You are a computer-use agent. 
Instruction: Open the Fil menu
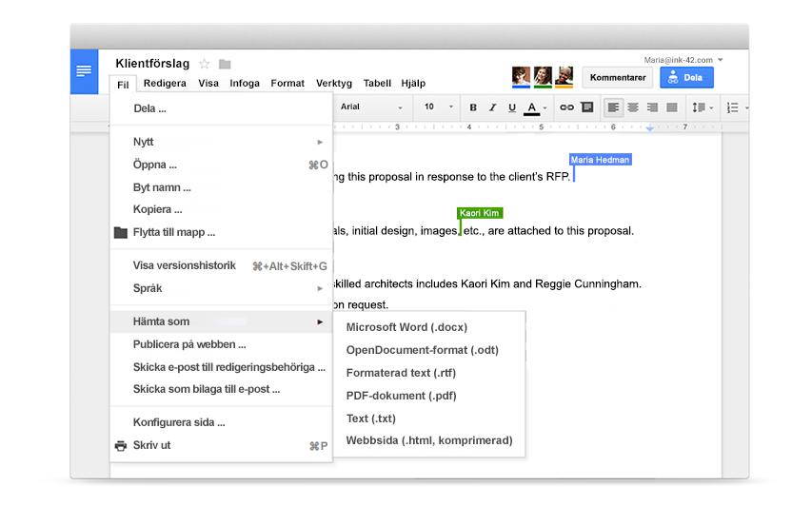pyautogui.click(x=123, y=85)
